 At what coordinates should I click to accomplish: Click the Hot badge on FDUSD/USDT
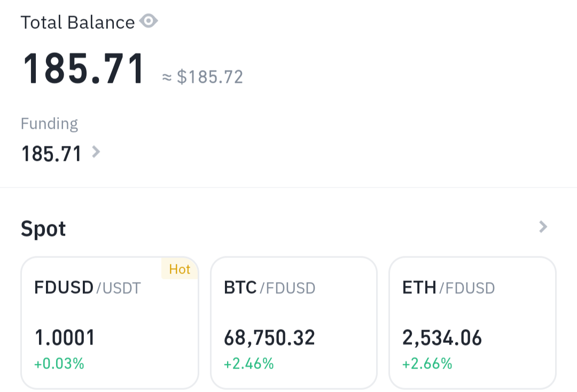(x=180, y=269)
